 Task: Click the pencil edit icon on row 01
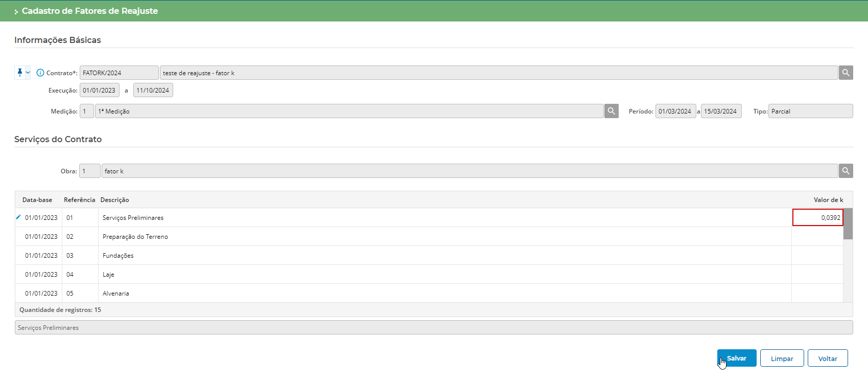click(18, 217)
